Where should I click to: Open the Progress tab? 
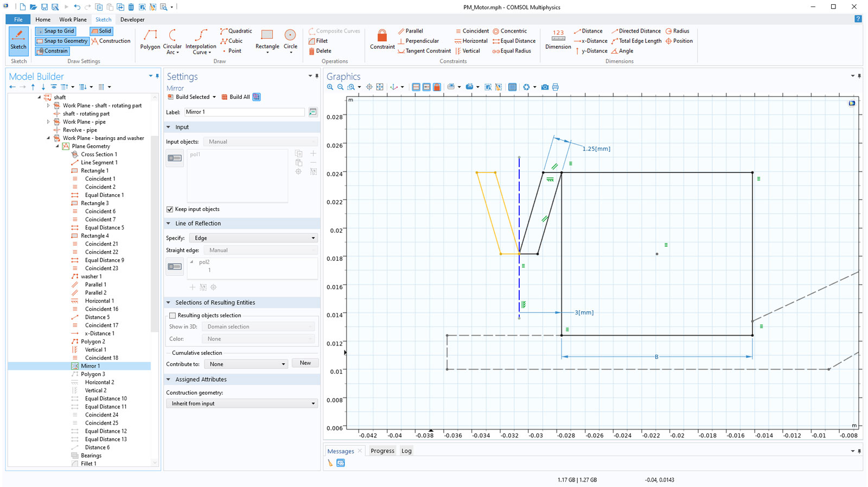point(382,451)
